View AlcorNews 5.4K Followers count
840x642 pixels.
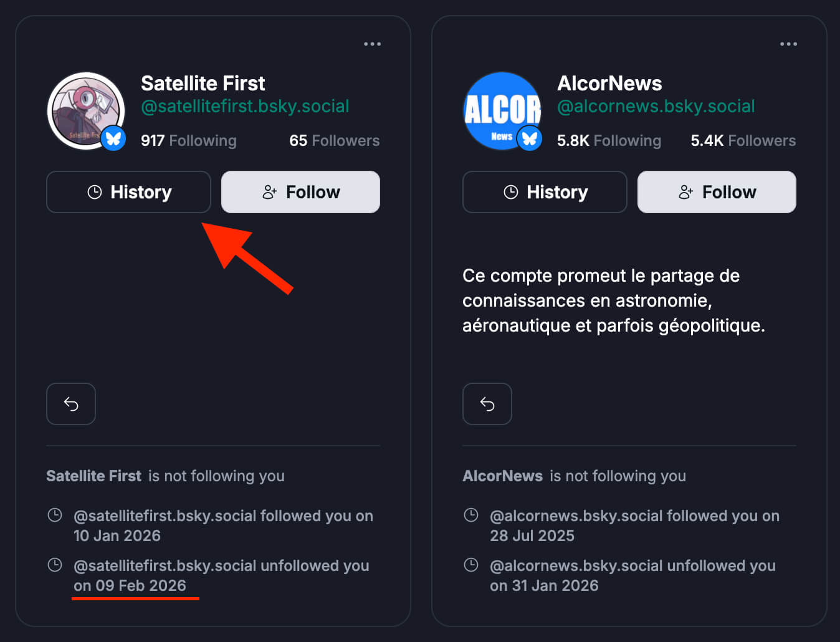(743, 141)
